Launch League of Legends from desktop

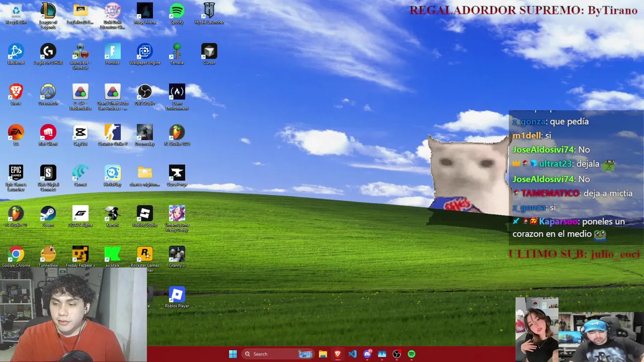[x=48, y=16]
